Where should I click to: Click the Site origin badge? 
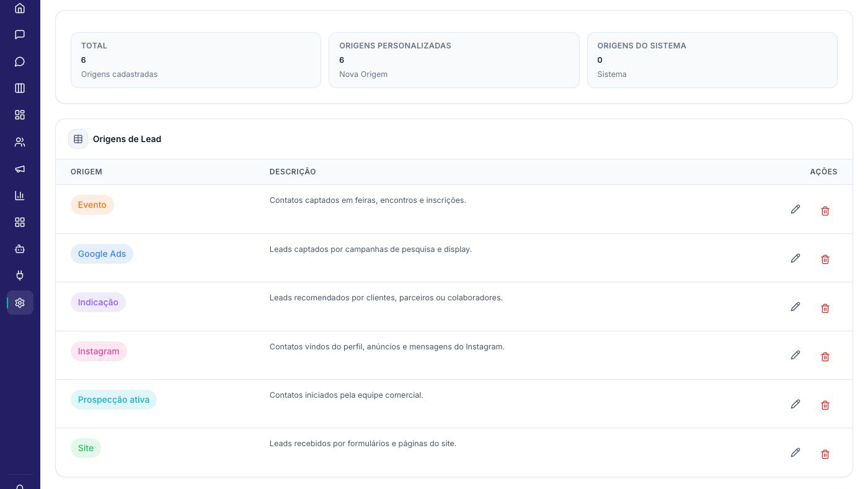coord(86,448)
